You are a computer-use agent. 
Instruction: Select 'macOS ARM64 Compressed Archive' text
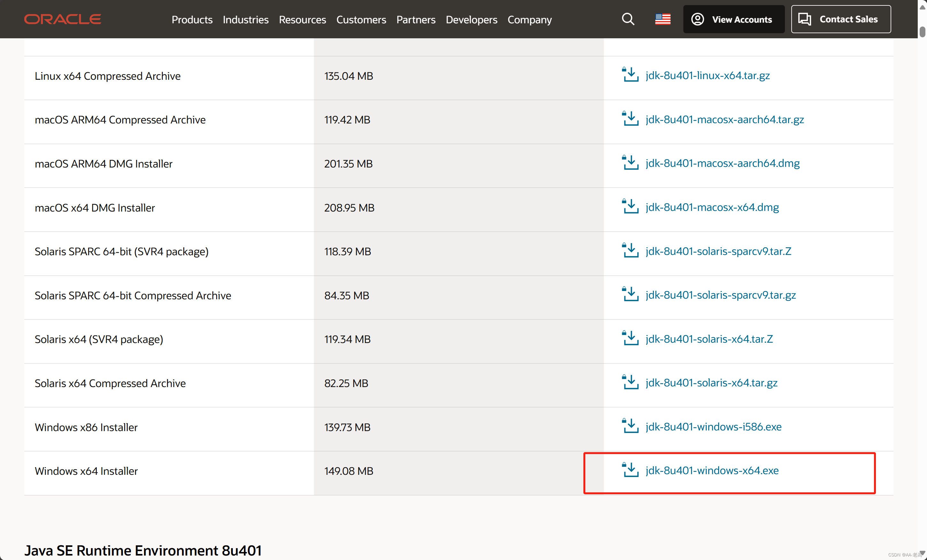click(x=120, y=120)
